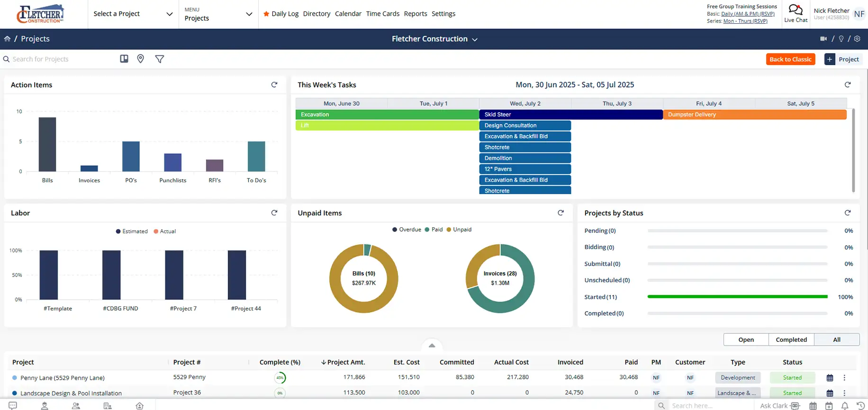Screen dimensions: 868x410
Task: Click the lightbulb tips icon in header
Action: (841, 39)
